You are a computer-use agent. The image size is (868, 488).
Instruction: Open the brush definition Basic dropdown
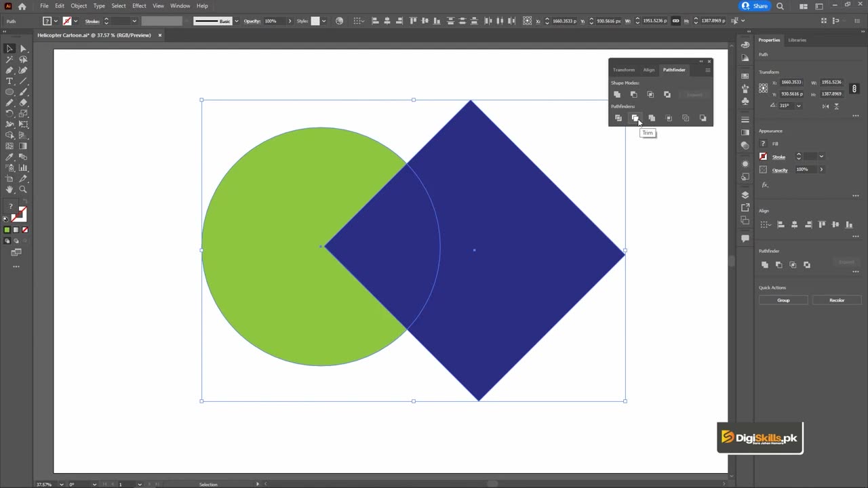(236, 21)
